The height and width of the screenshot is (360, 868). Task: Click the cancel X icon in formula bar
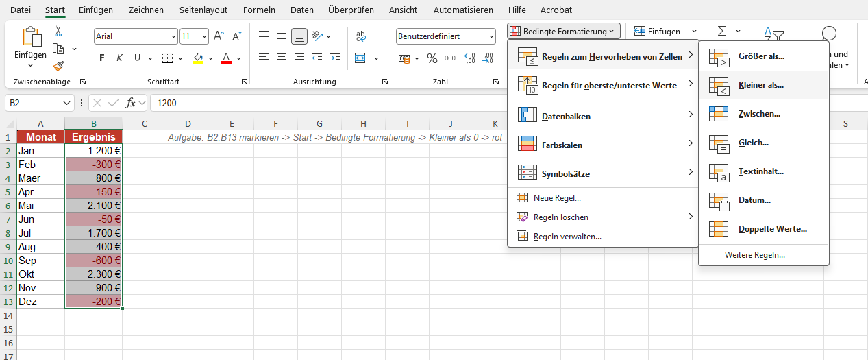click(x=97, y=103)
